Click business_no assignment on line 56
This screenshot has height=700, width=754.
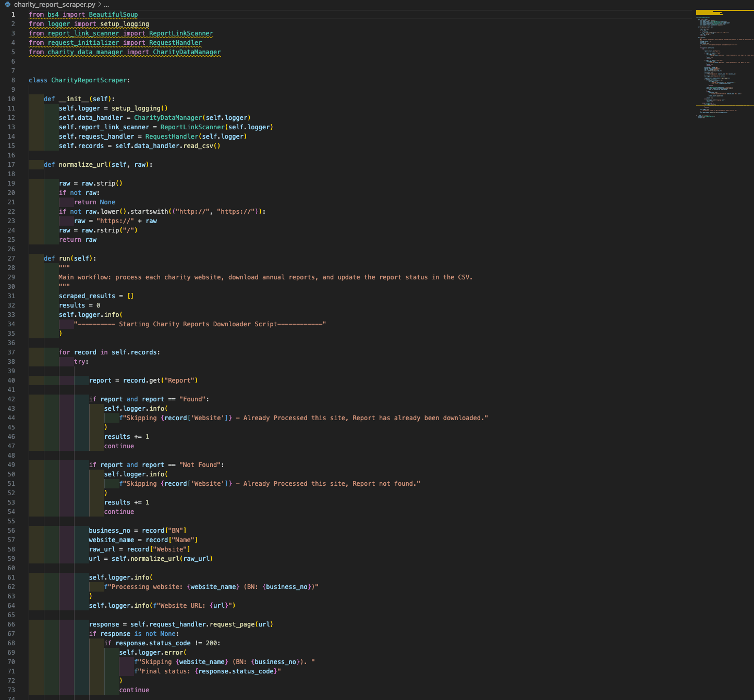pyautogui.click(x=138, y=531)
